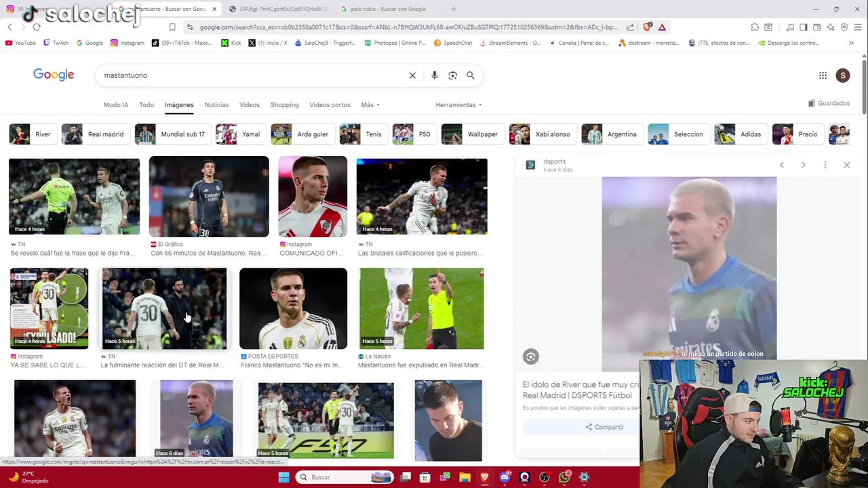
Task: Show previous image in preview panel
Action: 781,165
